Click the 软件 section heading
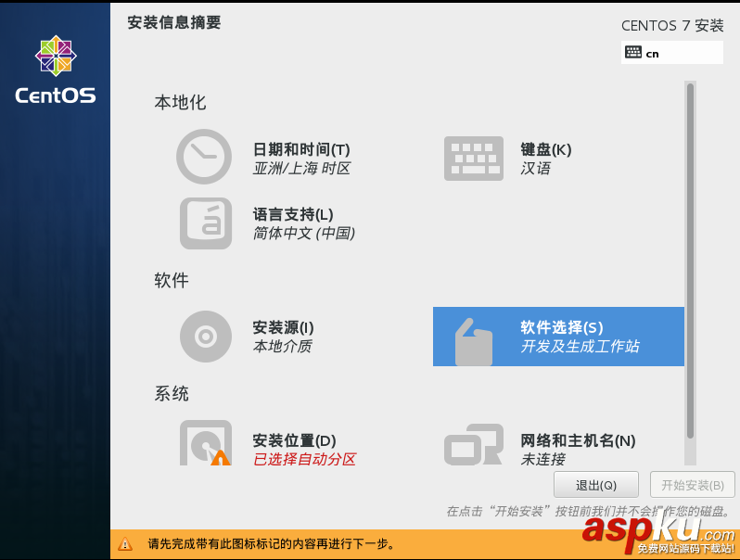The width and height of the screenshot is (740, 560). (x=172, y=280)
